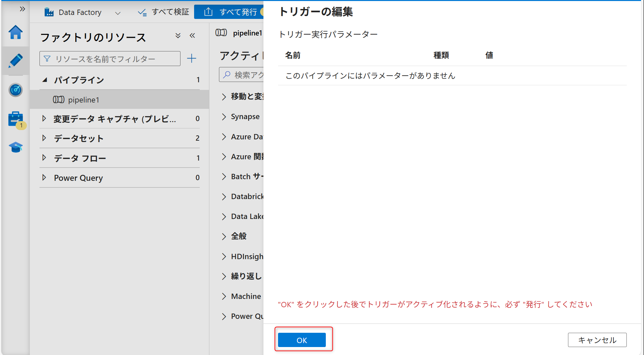Expand the データ フロー section
The image size is (644, 355).
[44, 158]
